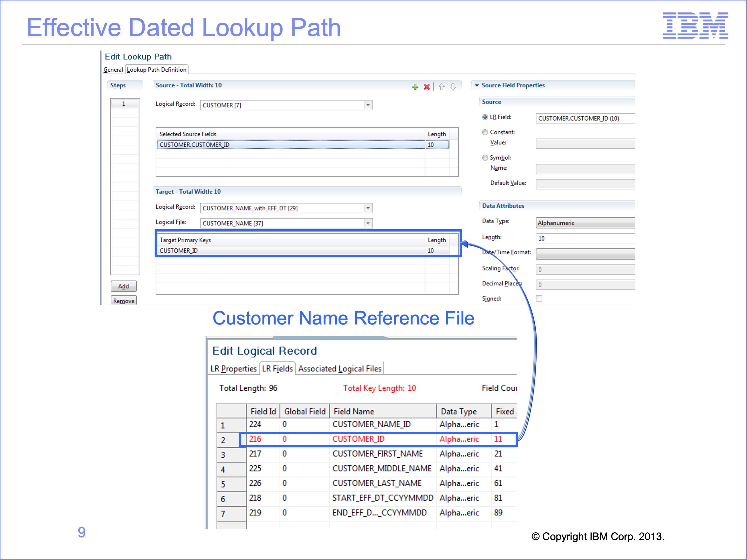Tick the Signed checkbox
This screenshot has height=560, width=747.
click(x=539, y=298)
